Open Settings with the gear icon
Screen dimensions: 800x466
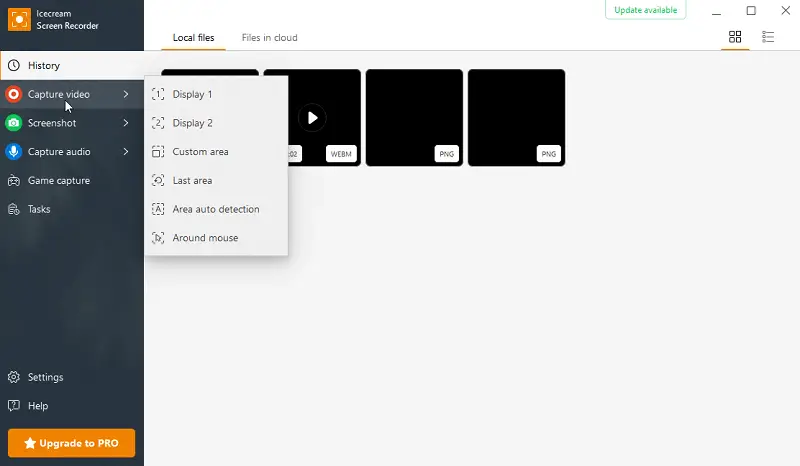click(x=14, y=378)
